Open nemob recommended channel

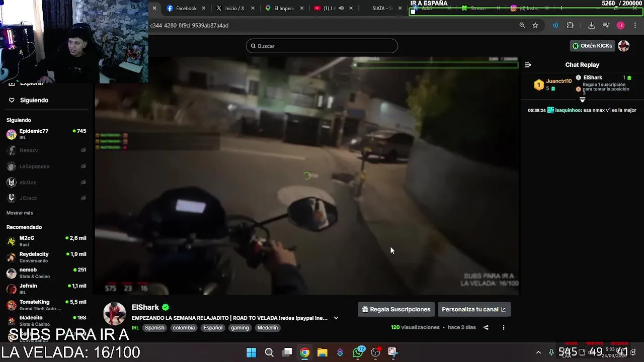coord(46,273)
